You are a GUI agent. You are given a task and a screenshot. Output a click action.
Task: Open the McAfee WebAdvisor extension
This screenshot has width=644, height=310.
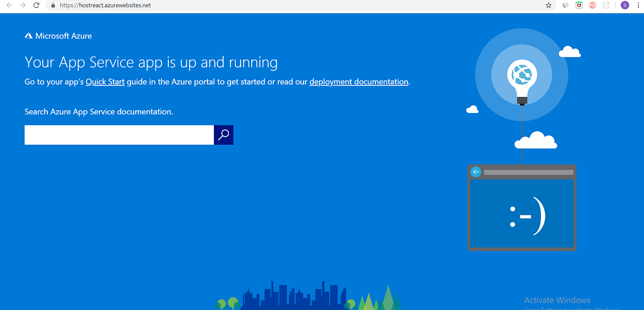(x=578, y=5)
